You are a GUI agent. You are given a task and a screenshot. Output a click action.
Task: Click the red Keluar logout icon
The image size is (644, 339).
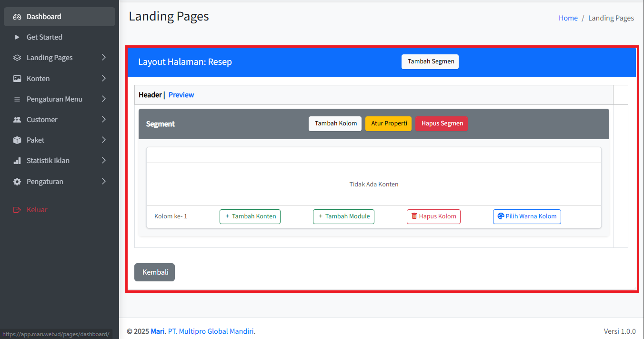[17, 210]
